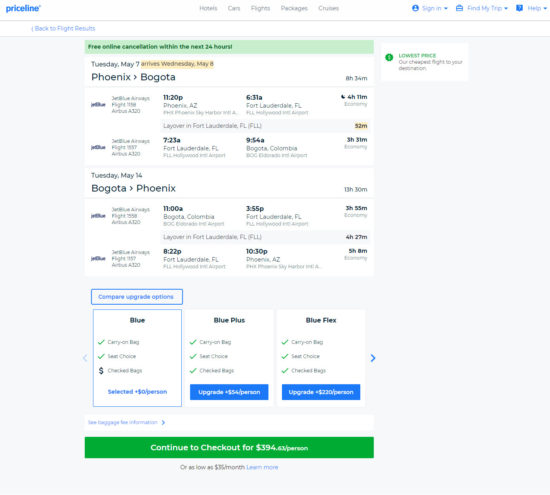
Task: Click 'arrives Wednesday, May 8' notice
Action: 177,64
